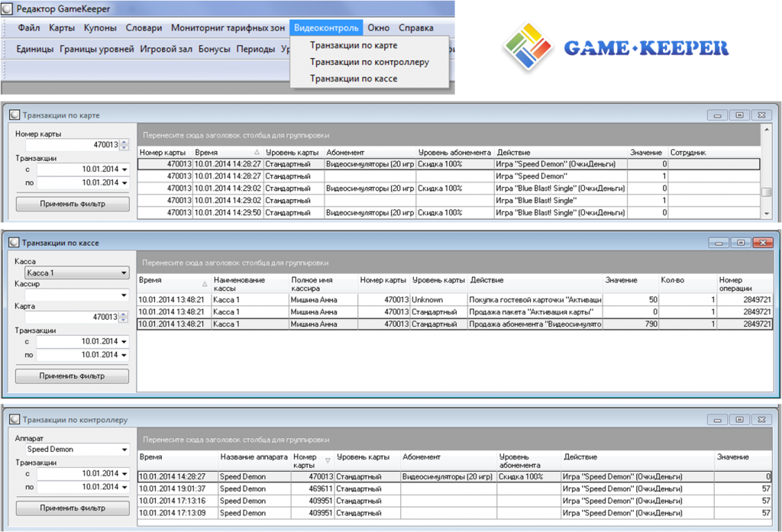Sort controller grid by Название аппарата column
This screenshot has height=532, width=782.
tap(254, 461)
